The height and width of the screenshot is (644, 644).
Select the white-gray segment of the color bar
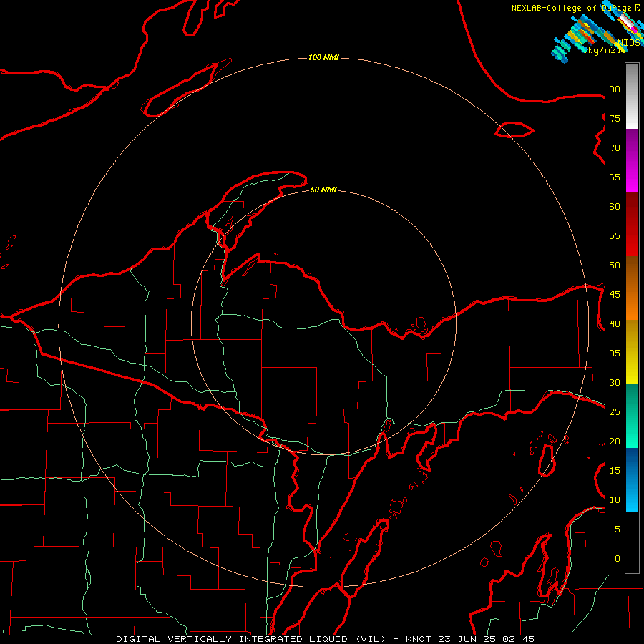point(632,96)
